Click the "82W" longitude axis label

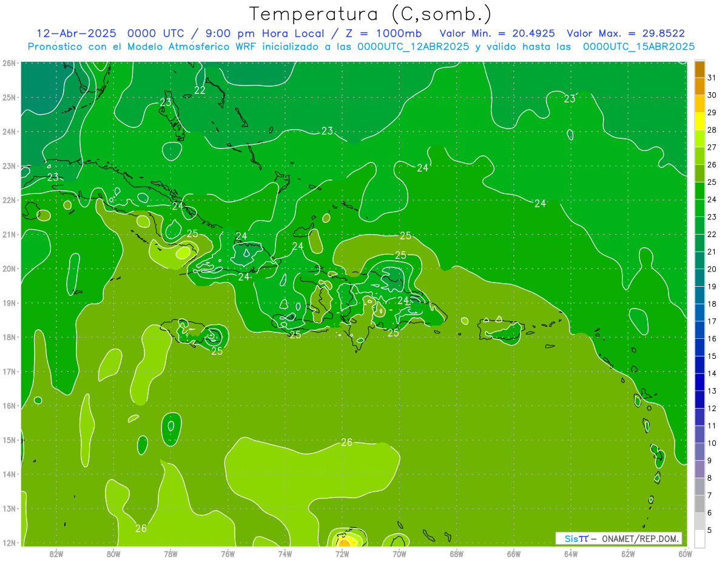click(x=56, y=554)
